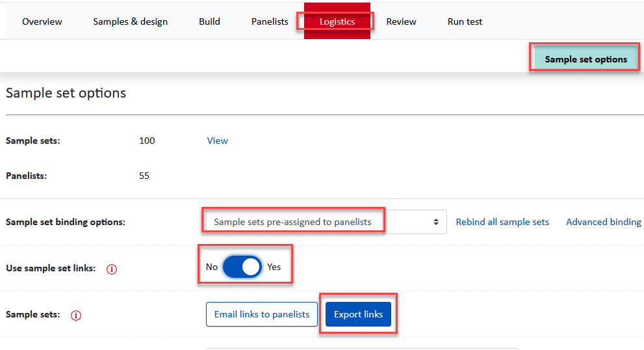
Task: Click the View link for sample sets
Action: coord(217,141)
